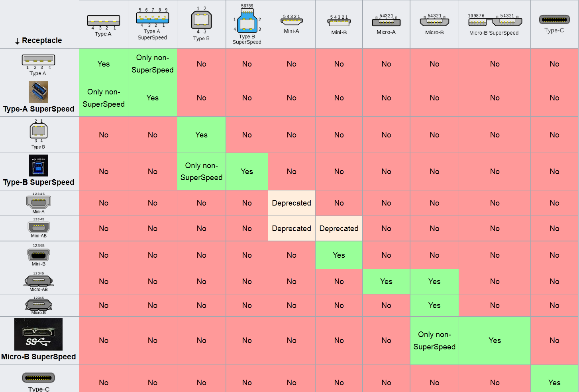Viewport: 579px width, 392px height.
Task: Click the Type B receptacle diagram in left column
Action: click(x=39, y=131)
